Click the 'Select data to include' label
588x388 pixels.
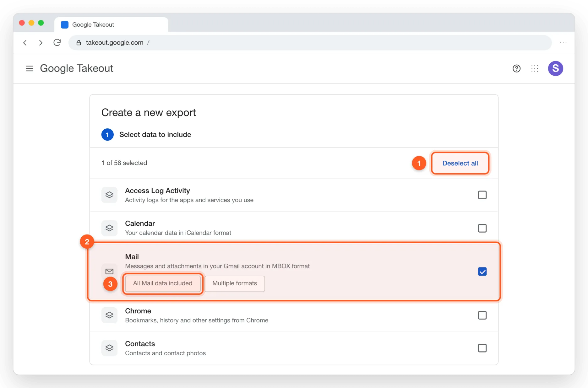pos(155,135)
